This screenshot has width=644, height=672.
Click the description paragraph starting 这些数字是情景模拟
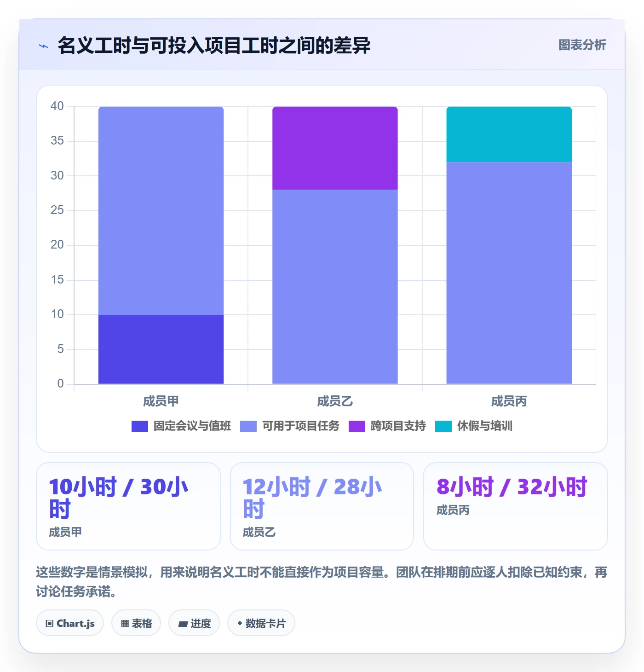pos(322,582)
